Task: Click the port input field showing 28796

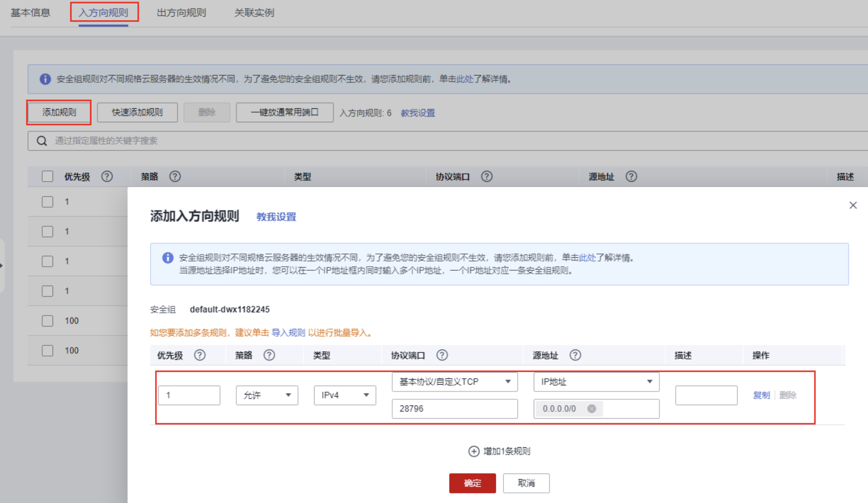Action: pyautogui.click(x=455, y=409)
